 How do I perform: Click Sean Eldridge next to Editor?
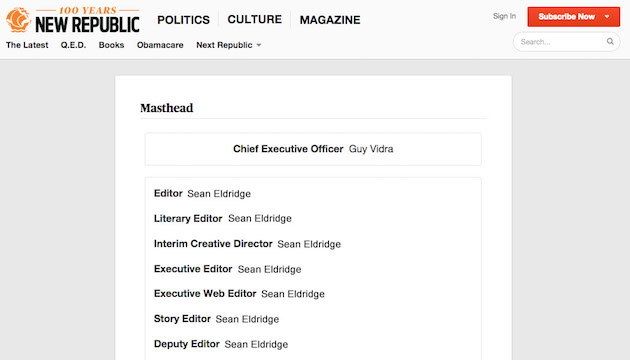tap(219, 194)
